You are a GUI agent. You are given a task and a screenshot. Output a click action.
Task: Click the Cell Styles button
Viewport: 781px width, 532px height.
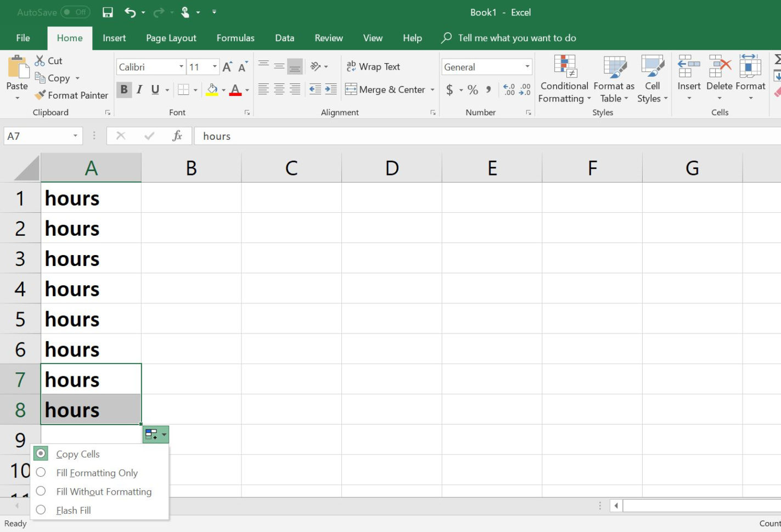pyautogui.click(x=652, y=80)
